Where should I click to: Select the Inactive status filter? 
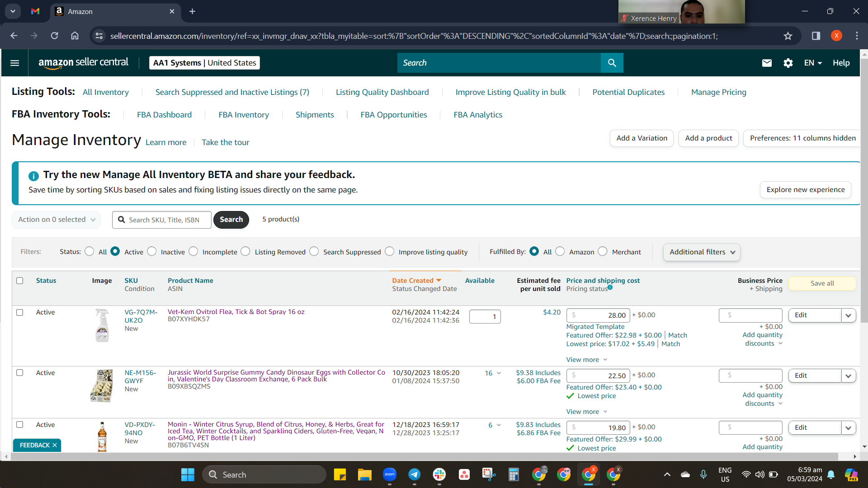tap(152, 251)
